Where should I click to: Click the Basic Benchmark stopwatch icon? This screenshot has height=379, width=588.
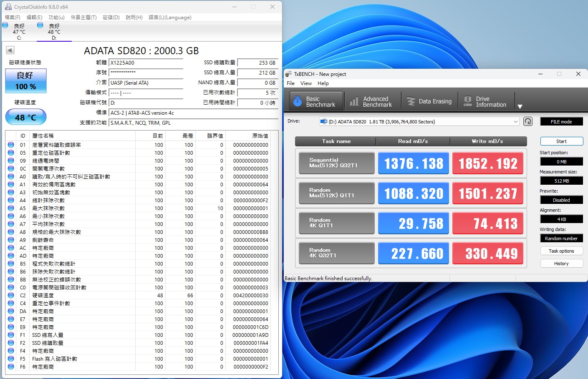coord(297,101)
